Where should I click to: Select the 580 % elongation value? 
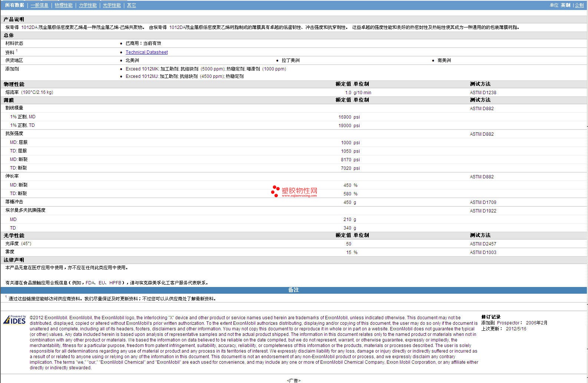point(351,194)
